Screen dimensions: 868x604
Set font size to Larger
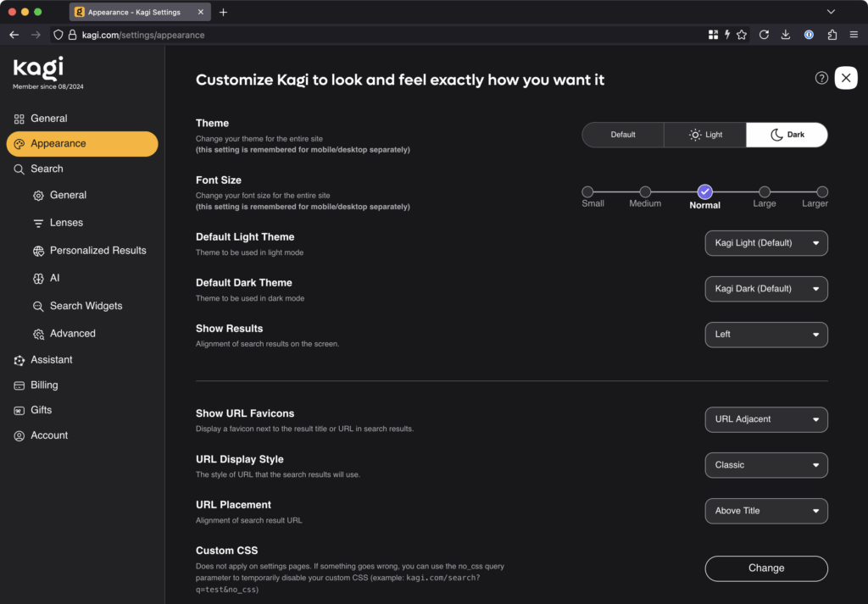[822, 192]
